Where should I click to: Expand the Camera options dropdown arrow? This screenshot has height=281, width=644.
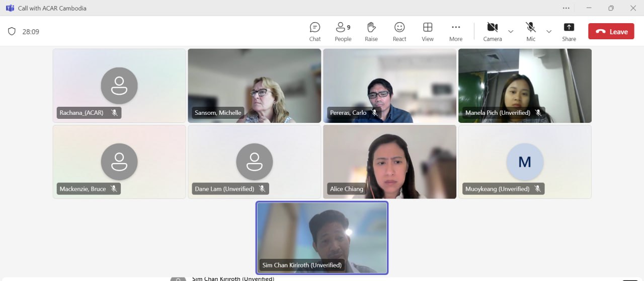pos(511,31)
